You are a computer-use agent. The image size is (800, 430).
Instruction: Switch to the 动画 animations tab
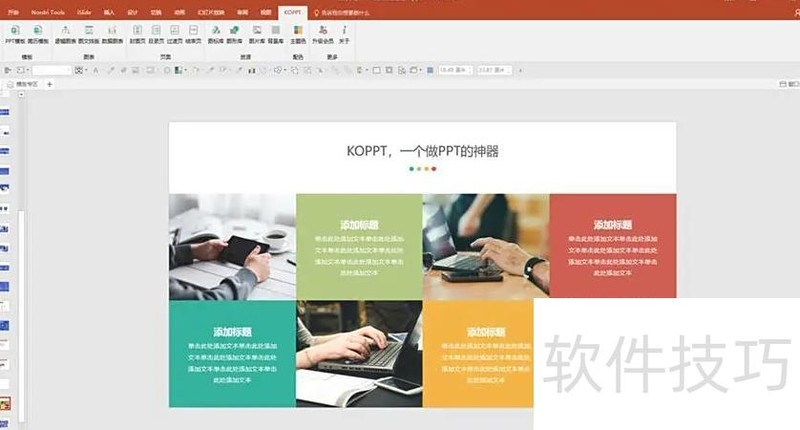tap(180, 12)
